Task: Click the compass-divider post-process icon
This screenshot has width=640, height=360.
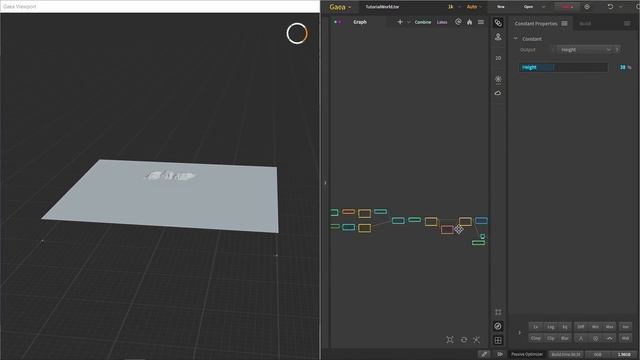Action: tap(581, 338)
